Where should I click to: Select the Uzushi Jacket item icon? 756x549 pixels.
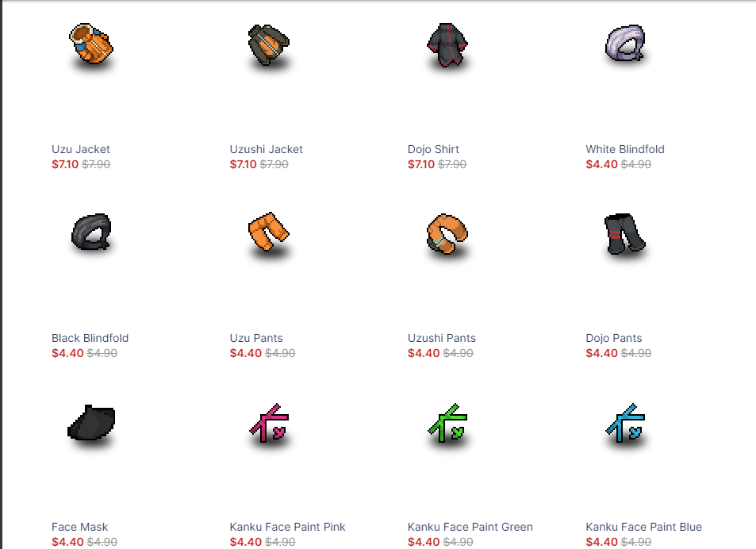point(269,45)
